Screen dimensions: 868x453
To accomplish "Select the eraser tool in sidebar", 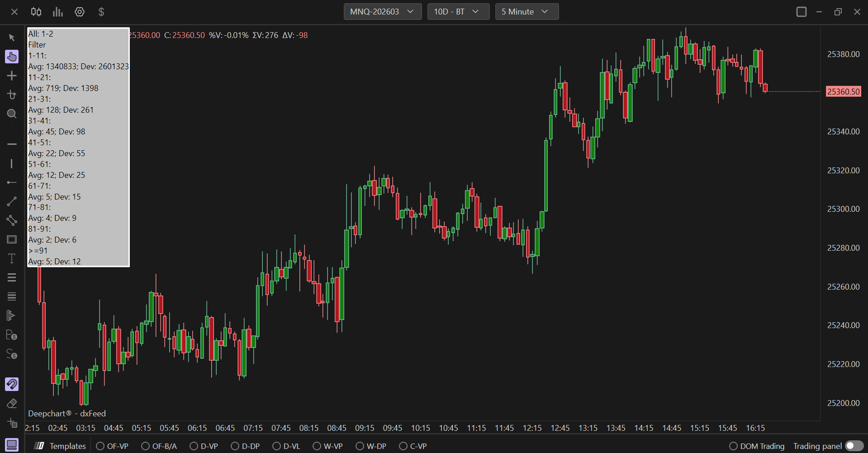I will tap(12, 403).
